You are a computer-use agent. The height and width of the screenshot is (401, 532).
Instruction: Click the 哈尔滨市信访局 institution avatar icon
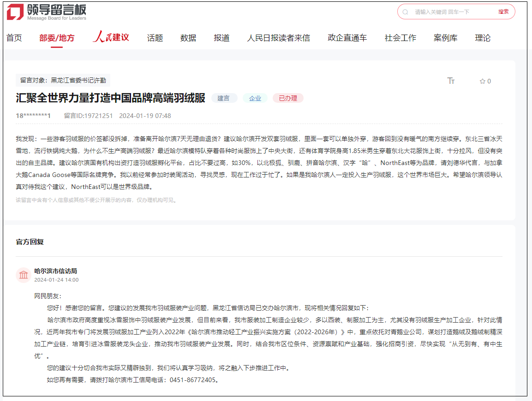[24, 275]
